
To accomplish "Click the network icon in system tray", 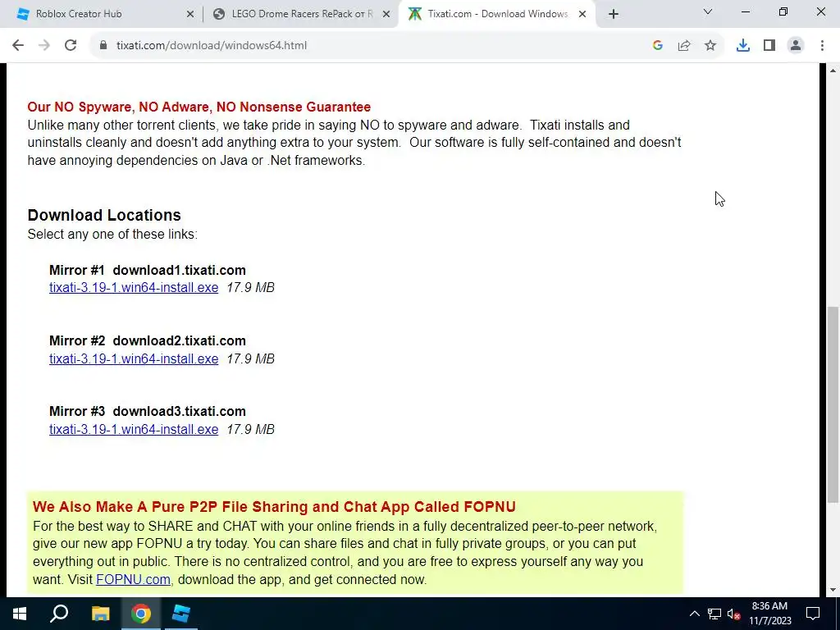I will coord(714,614).
